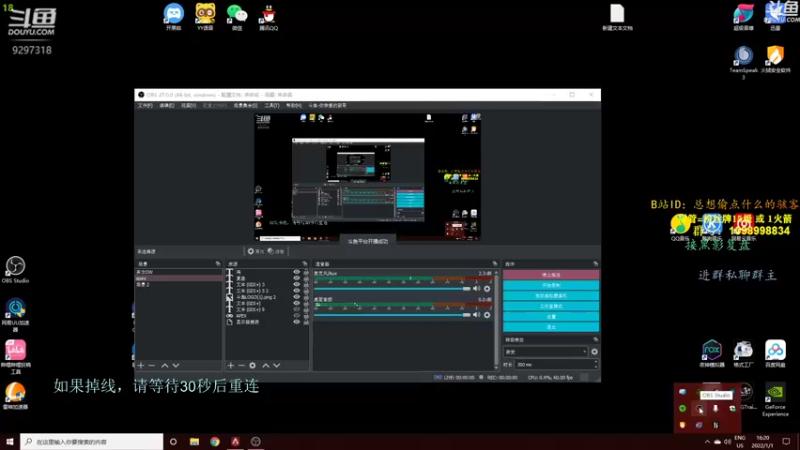
Task: Undock the Scenes panel via its corner icon
Action: [218, 264]
